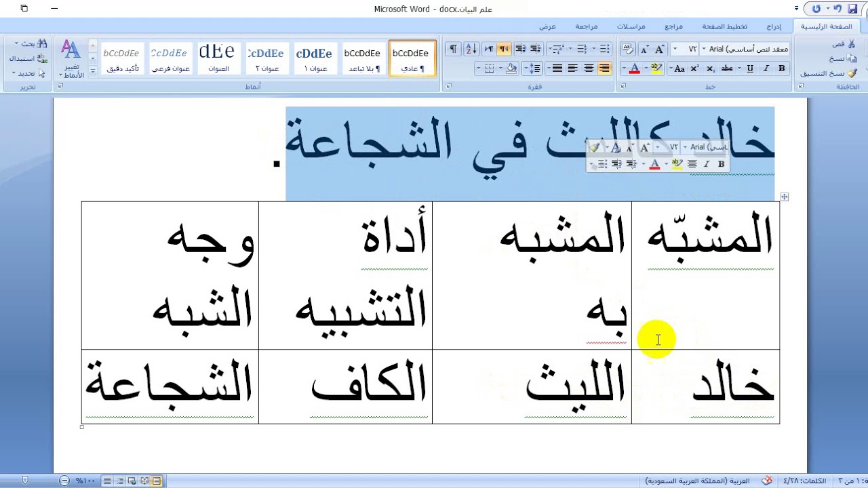Set right-to-left text direction
Viewport: 868px width, 488px height.
[504, 49]
